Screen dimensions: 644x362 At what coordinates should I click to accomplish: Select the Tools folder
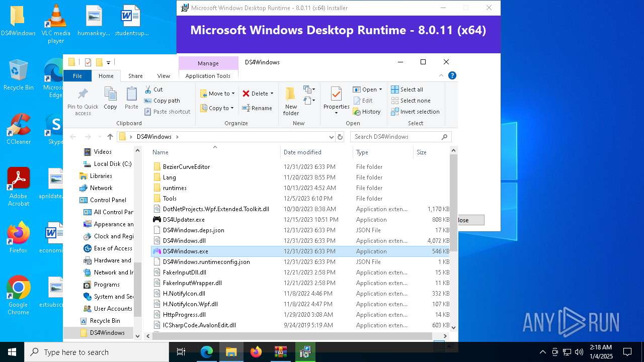click(x=300, y=198)
